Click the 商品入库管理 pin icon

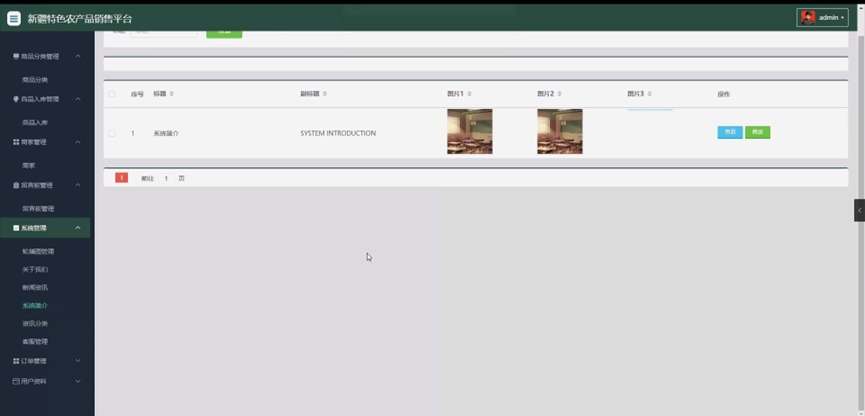(x=16, y=99)
